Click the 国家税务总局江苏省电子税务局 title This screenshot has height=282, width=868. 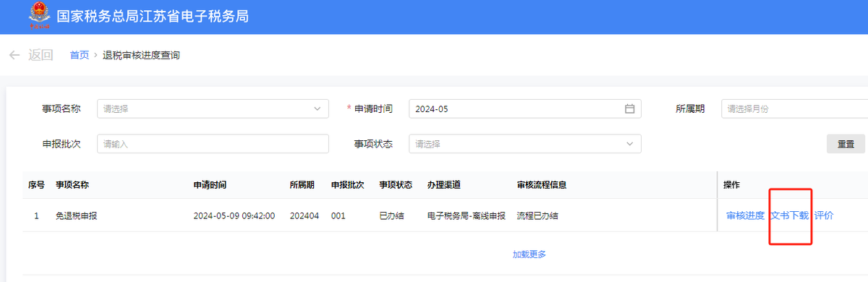pos(153,16)
